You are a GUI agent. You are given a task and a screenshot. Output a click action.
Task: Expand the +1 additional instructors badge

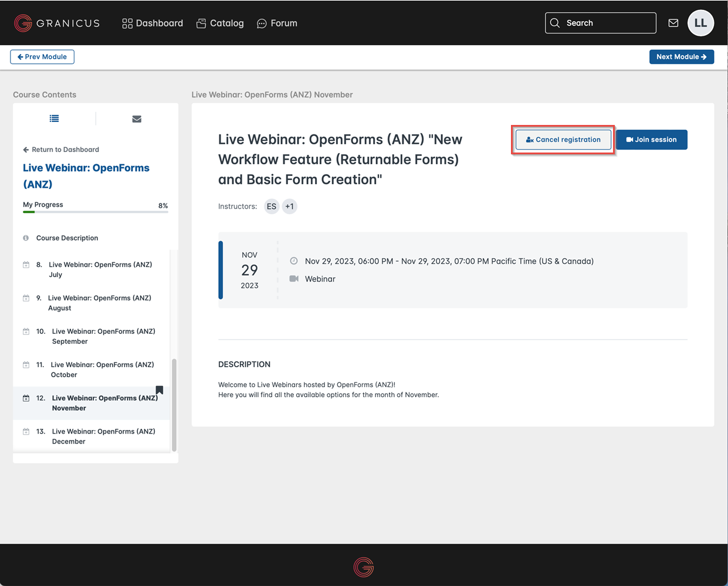point(290,206)
